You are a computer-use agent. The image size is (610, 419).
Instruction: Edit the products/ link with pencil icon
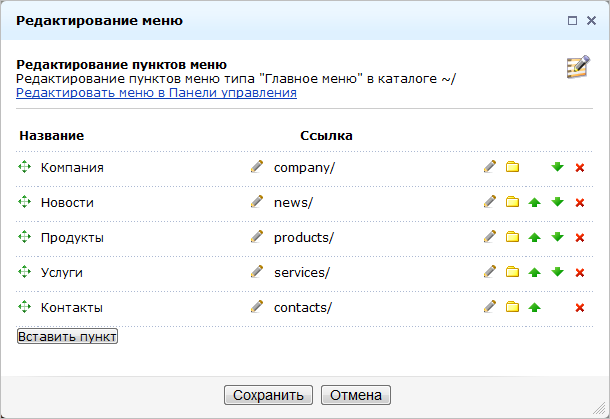(x=490, y=237)
